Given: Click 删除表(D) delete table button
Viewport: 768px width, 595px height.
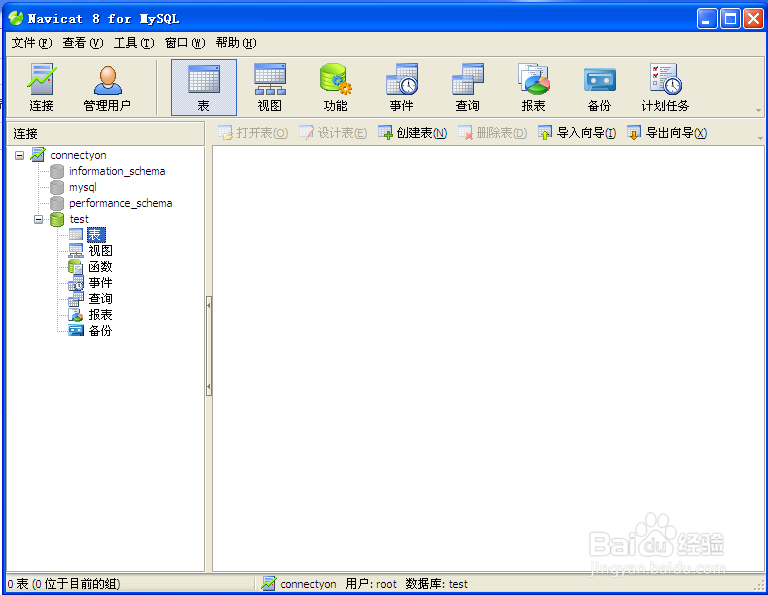Looking at the screenshot, I should coord(492,133).
